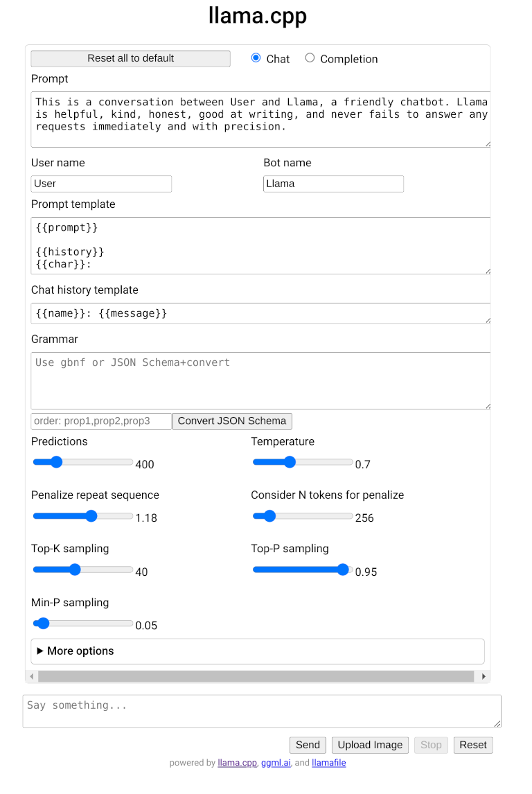Click the Grammar text area resize handle
The image size is (532, 794).
pyautogui.click(x=488, y=405)
